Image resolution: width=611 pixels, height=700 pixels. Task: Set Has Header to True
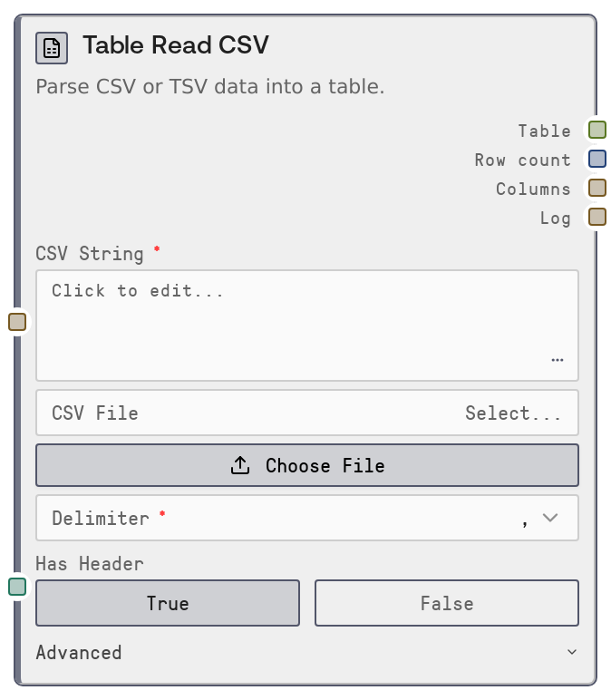pyautogui.click(x=168, y=603)
